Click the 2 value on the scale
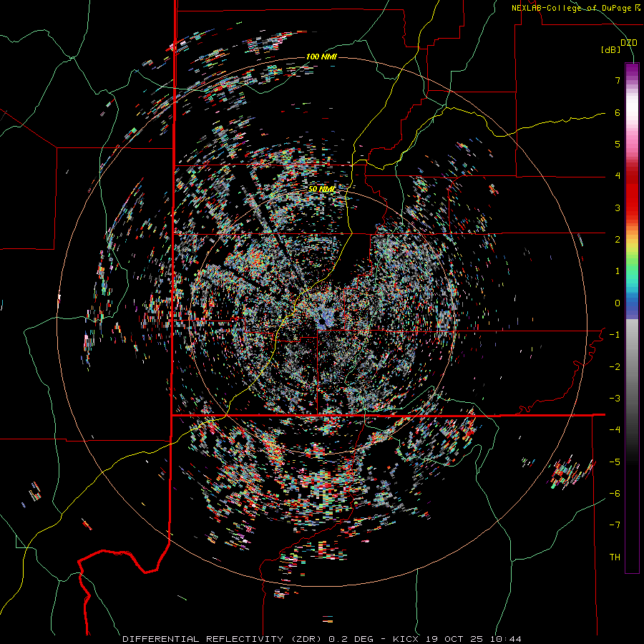Screen dimensions: 644x644 (x=618, y=239)
